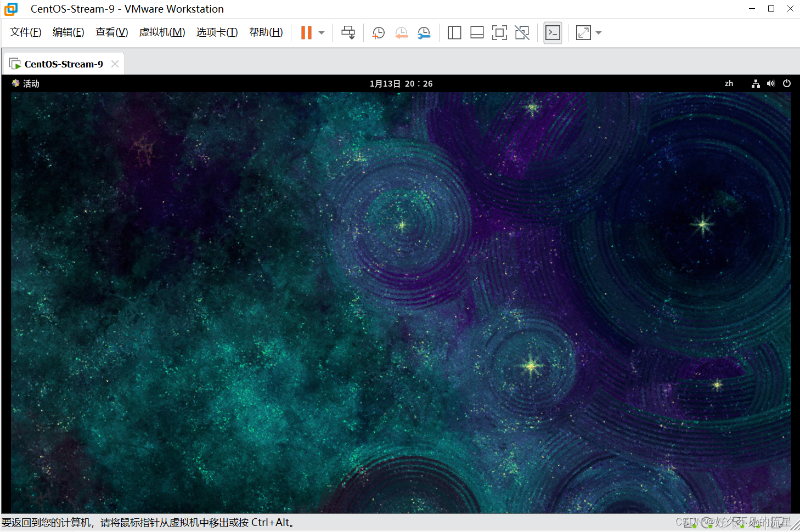Open the snapshot manager icon
Screen dimensions: 800x532
pyautogui.click(x=424, y=33)
